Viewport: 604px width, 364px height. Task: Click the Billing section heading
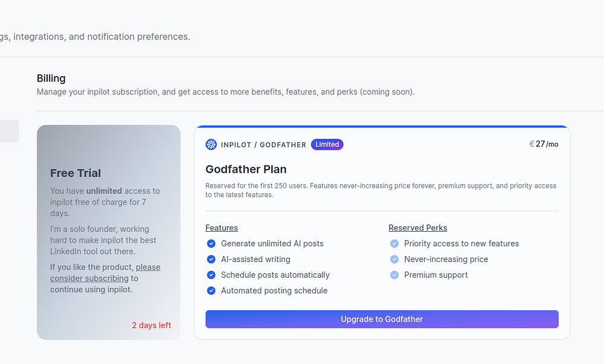(51, 78)
